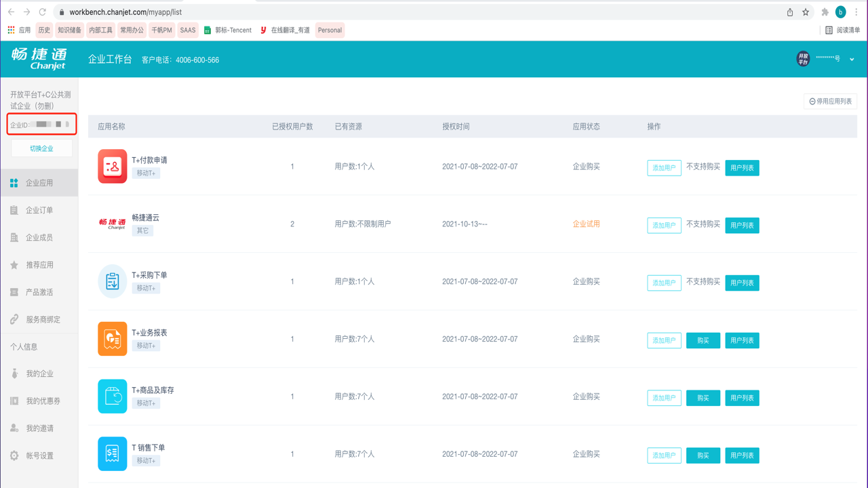Open the Personal bookmark folder
The height and width of the screenshot is (488, 868).
click(x=330, y=30)
